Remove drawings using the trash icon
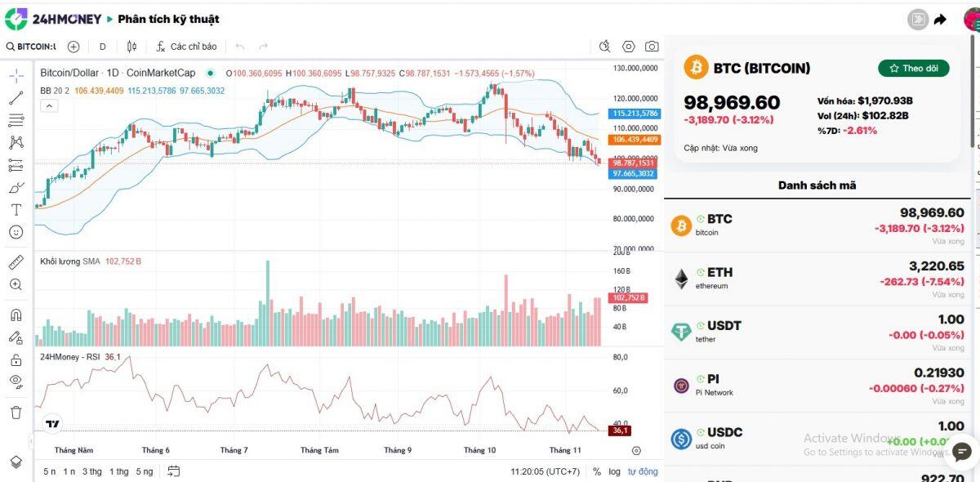This screenshot has height=482, width=980. [16, 412]
